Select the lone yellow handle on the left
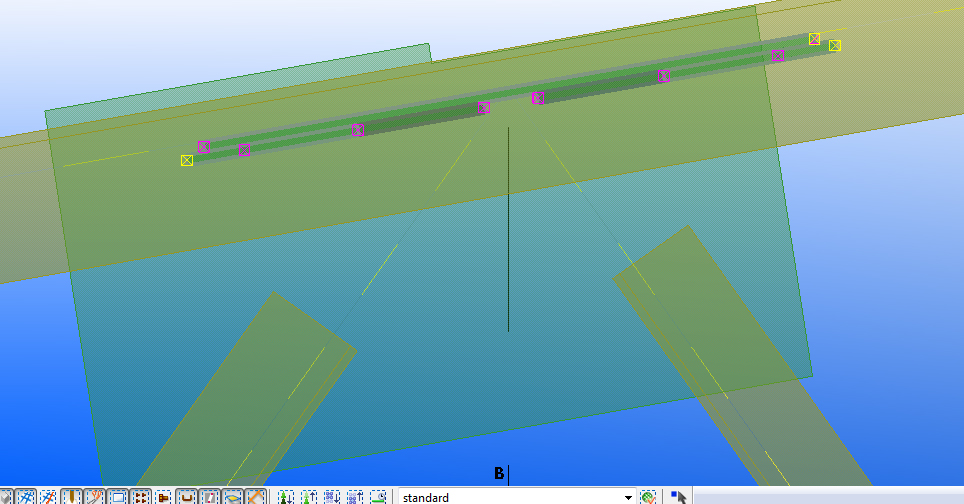 (x=187, y=160)
